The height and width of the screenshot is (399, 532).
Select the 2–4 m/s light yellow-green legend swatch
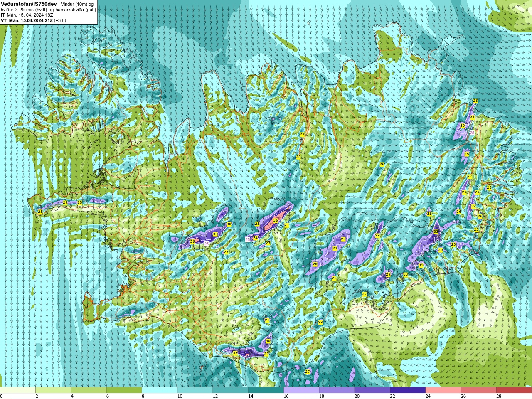point(53,390)
